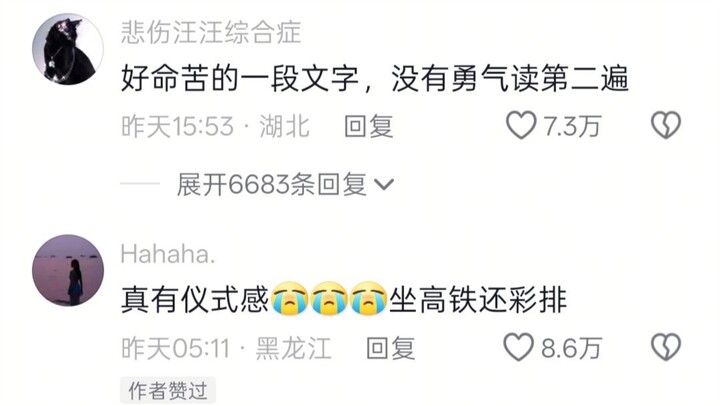The width and height of the screenshot is (720, 405).
Task: Click the chevron arrow after 展开6683条回复
Action: (384, 185)
